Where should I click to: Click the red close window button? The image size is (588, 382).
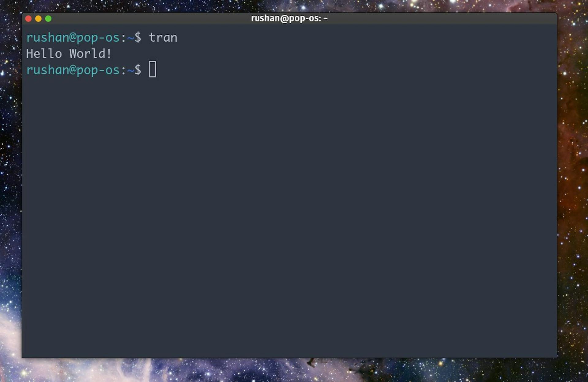point(28,19)
